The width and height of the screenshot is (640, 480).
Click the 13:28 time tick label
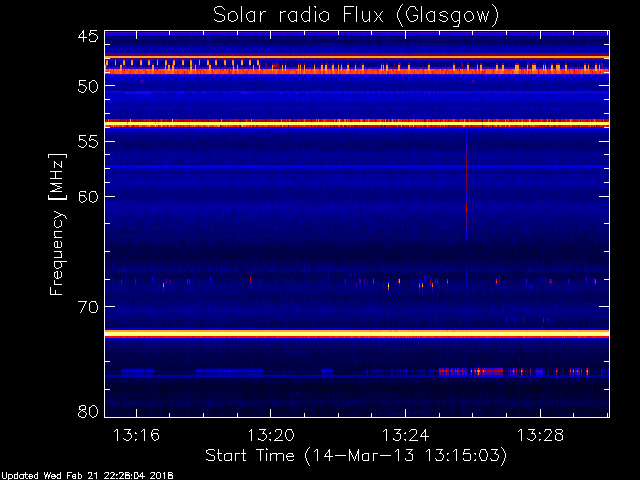(540, 435)
